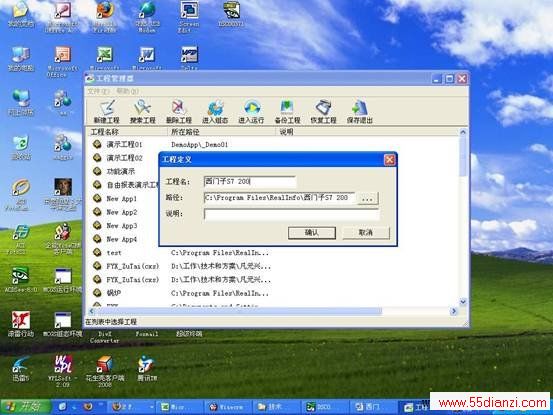Viewport: 553px width, 415px height.
Task: Select the New App2 project row
Action: (121, 212)
